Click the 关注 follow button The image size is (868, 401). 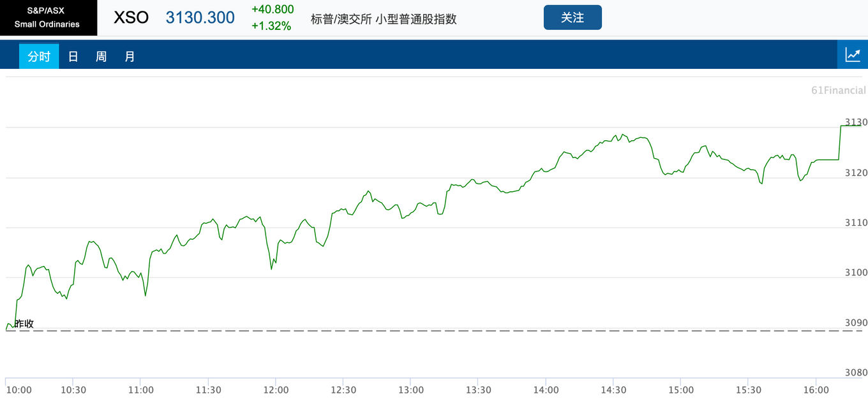click(x=572, y=17)
